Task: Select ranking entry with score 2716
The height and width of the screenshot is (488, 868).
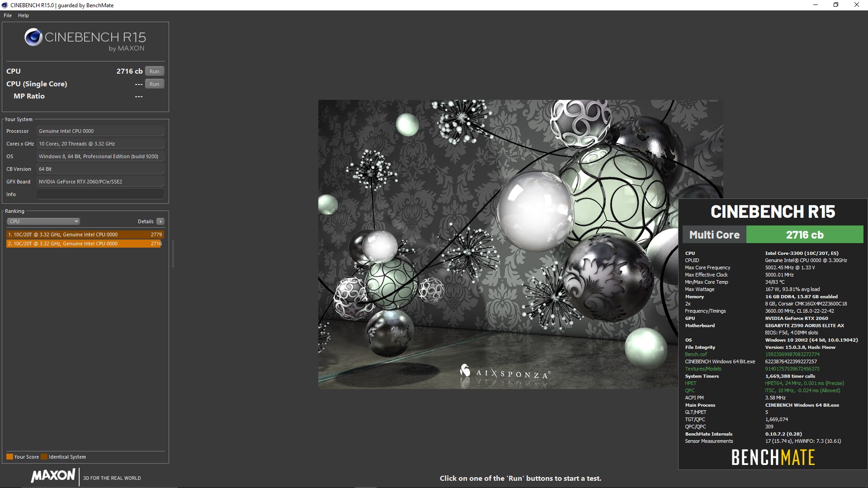Action: point(85,244)
